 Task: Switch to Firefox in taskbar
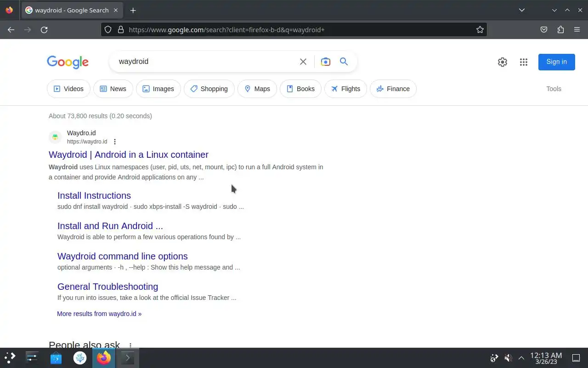click(x=104, y=357)
